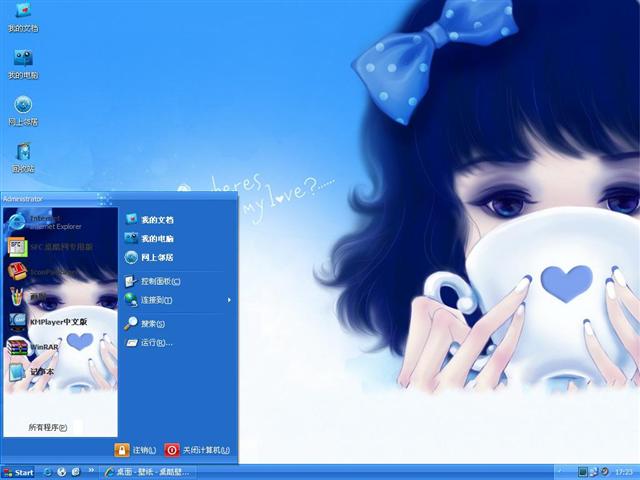
Task: Launch the paint program with brush cup icon
Action: click(x=28, y=297)
